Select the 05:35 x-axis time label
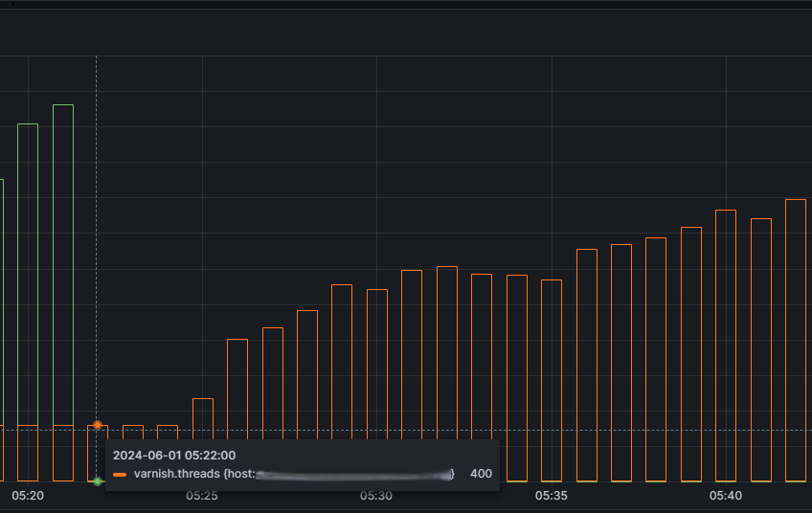 point(551,496)
